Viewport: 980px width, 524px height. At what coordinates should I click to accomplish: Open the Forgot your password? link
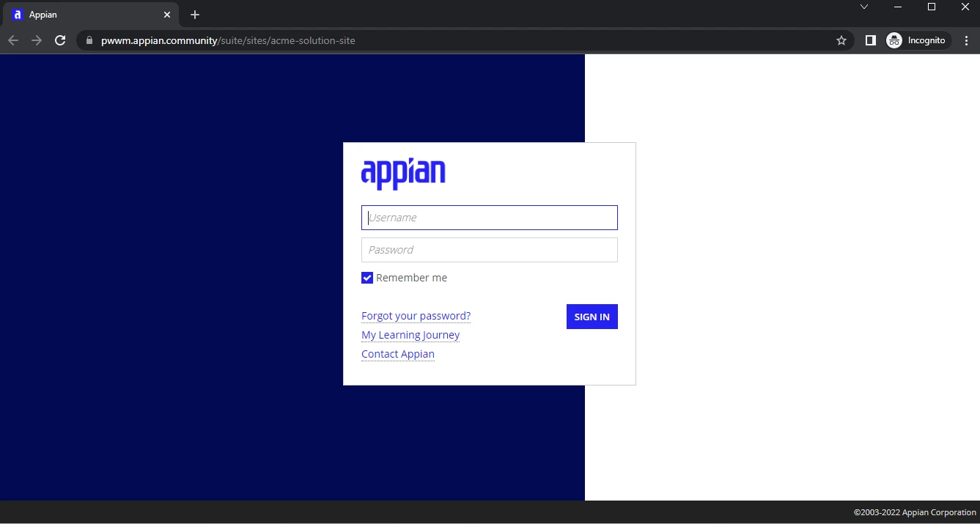(416, 316)
